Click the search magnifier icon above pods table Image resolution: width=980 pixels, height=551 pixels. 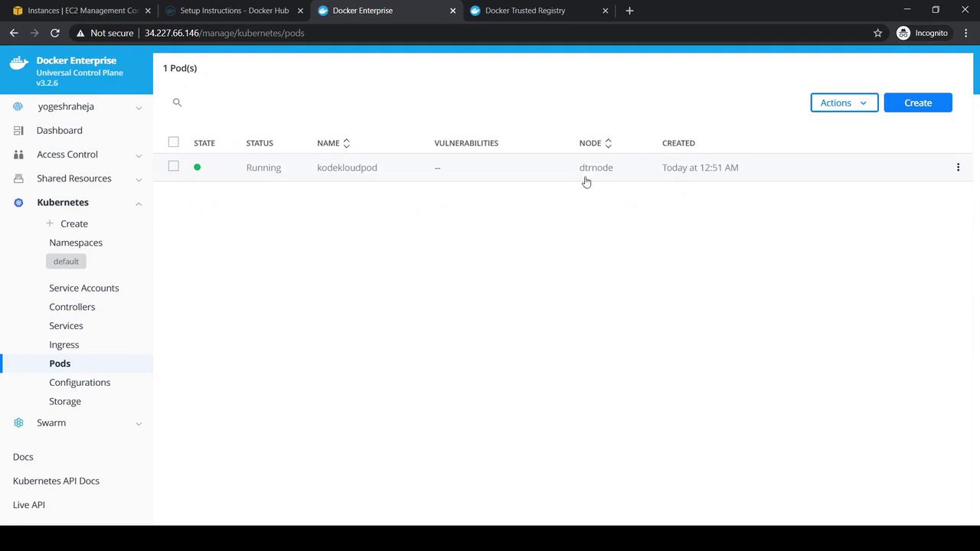click(x=177, y=103)
